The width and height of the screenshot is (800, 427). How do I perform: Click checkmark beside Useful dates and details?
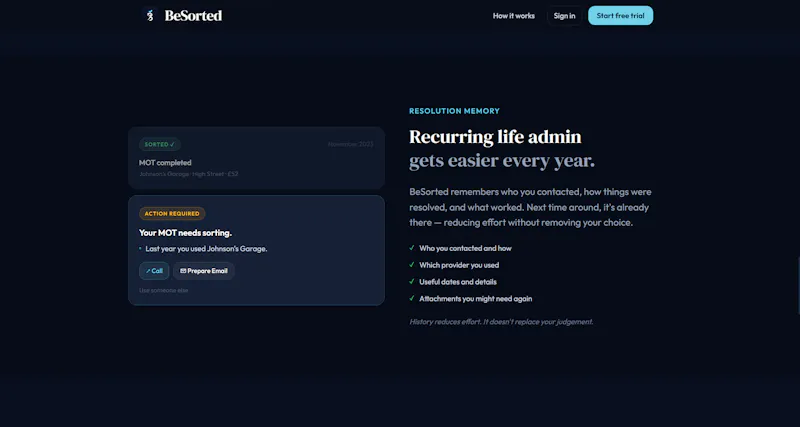click(x=412, y=282)
